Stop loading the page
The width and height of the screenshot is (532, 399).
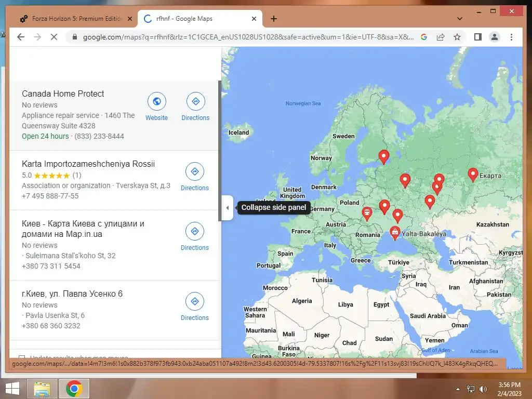pos(54,37)
